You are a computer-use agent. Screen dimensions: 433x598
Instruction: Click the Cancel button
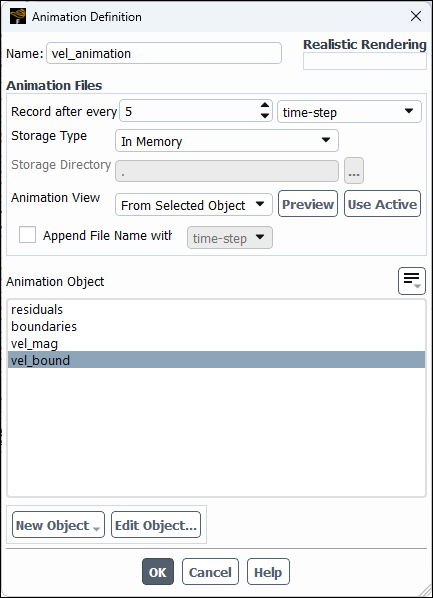210,572
